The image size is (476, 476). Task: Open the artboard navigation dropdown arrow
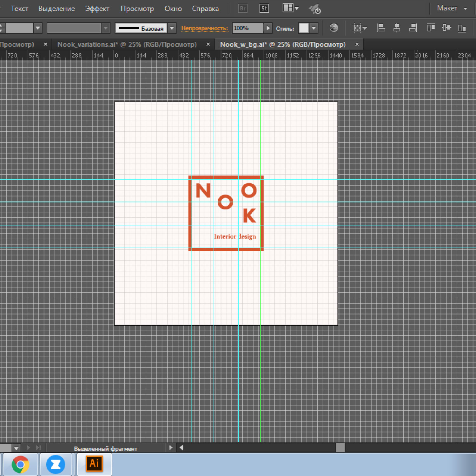16,448
